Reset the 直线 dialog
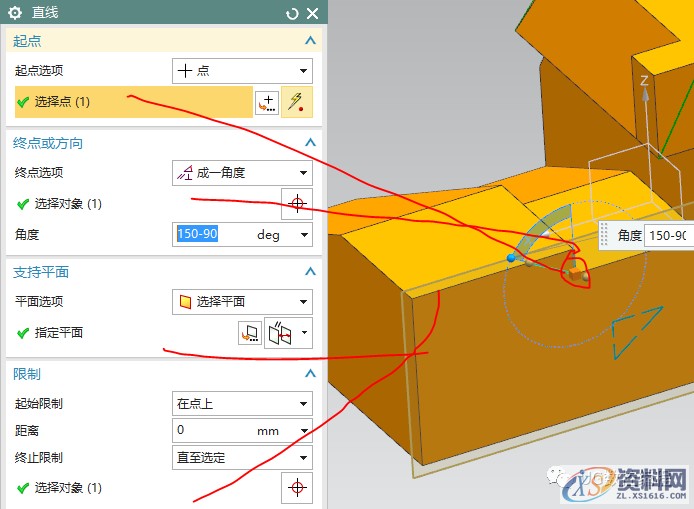This screenshot has height=509, width=694. [x=292, y=14]
